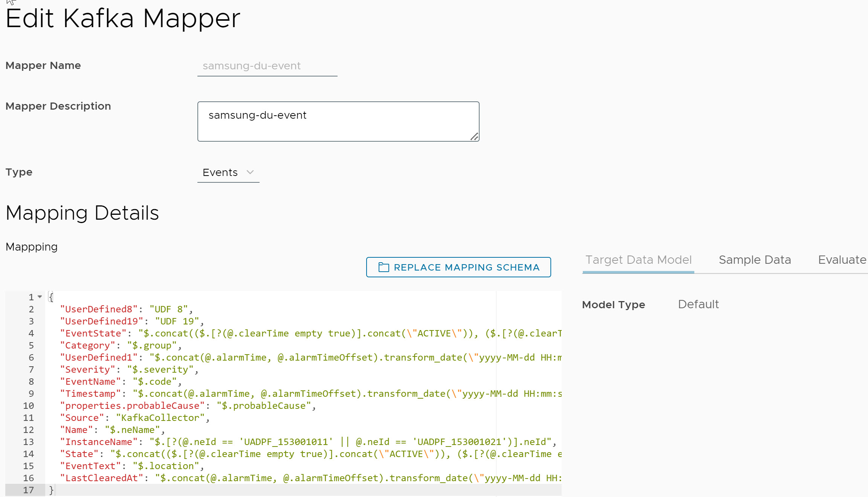This screenshot has width=868, height=497.
Task: Click line number 10 in the gutter
Action: (x=29, y=406)
